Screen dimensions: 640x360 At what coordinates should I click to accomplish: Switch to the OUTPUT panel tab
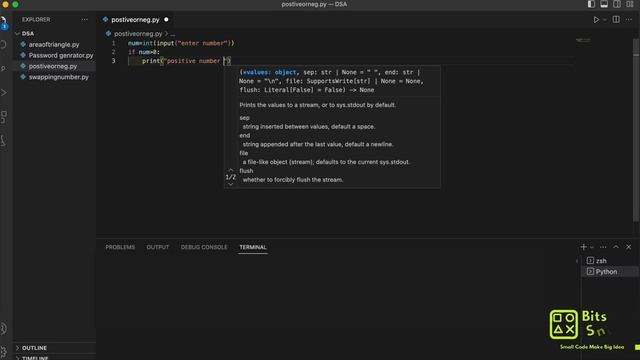[158, 247]
